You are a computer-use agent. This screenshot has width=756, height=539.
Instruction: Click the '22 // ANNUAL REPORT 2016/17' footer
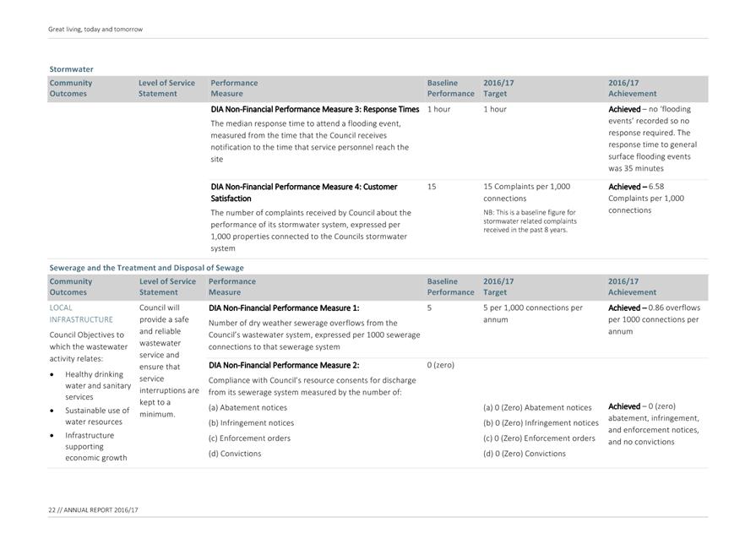93,510
